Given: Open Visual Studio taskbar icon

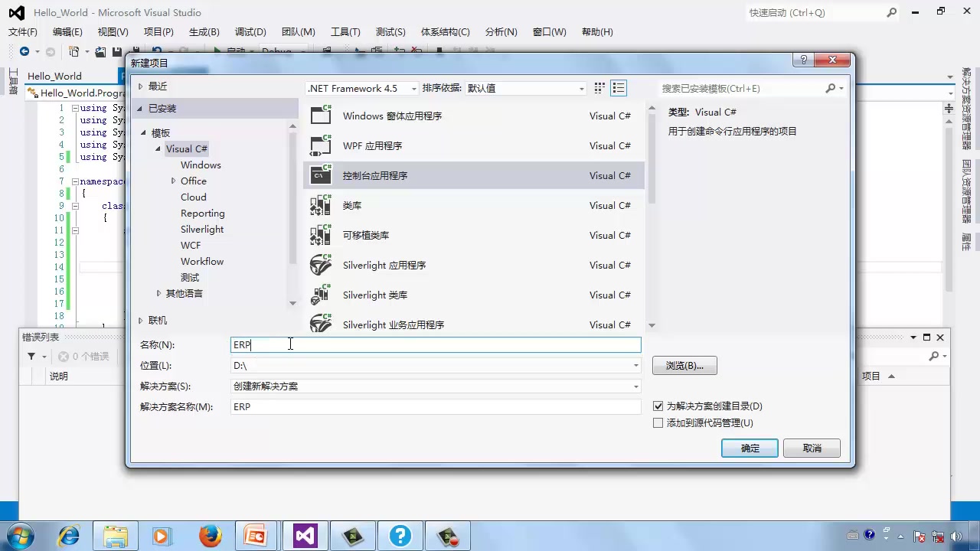Looking at the screenshot, I should (305, 536).
